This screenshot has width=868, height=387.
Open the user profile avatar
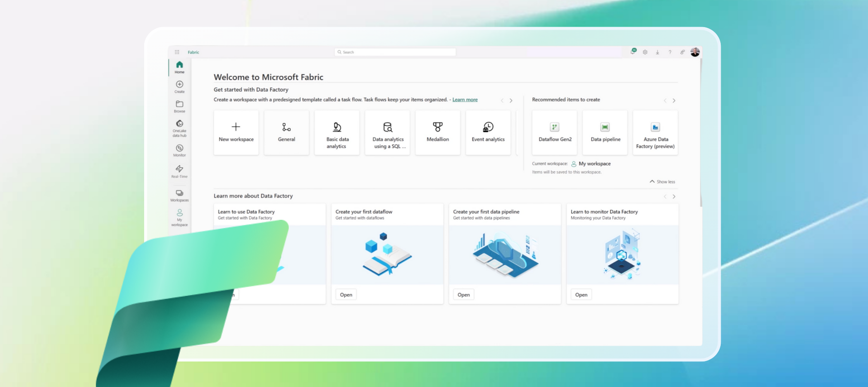click(x=695, y=52)
